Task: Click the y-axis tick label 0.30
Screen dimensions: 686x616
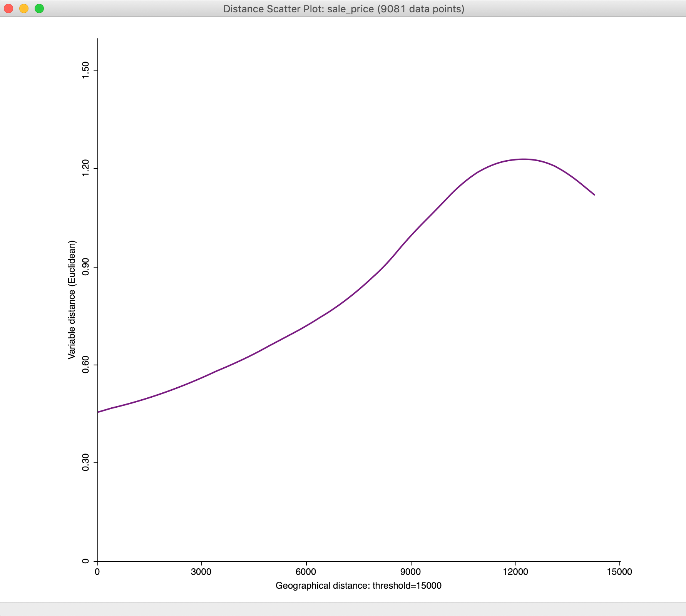Action: click(x=85, y=463)
